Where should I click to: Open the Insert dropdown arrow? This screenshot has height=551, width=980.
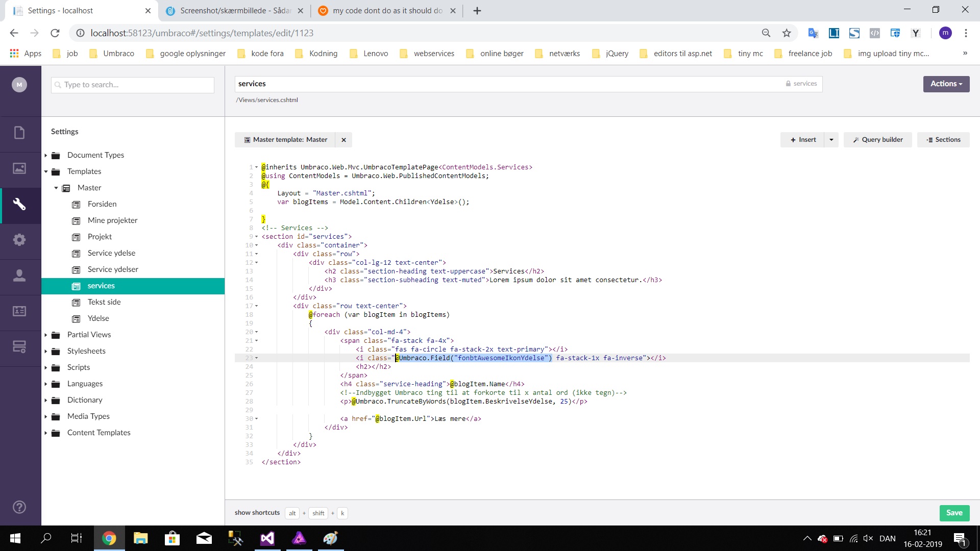click(x=831, y=140)
